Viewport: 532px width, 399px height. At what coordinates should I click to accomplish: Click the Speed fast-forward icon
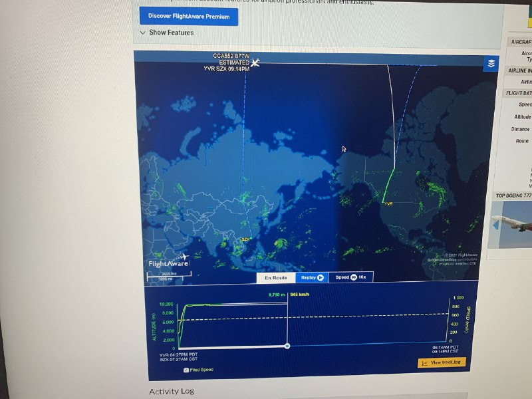click(x=354, y=277)
